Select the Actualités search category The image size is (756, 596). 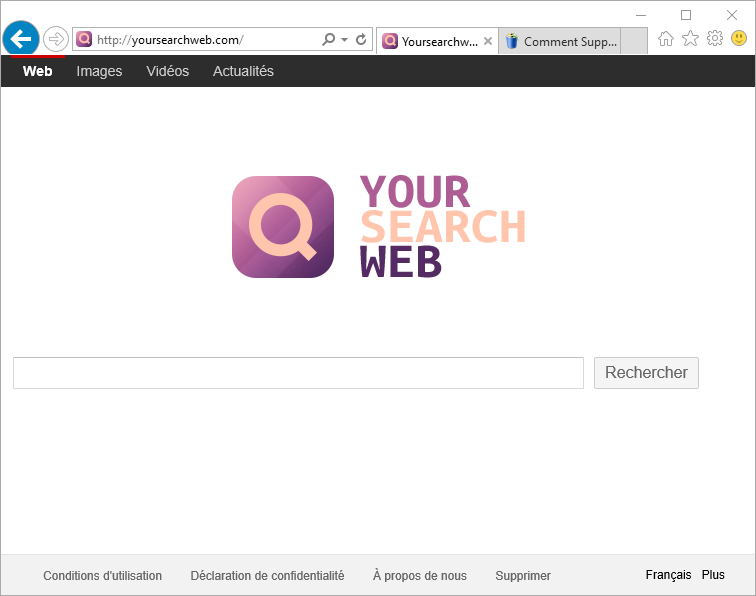(243, 71)
